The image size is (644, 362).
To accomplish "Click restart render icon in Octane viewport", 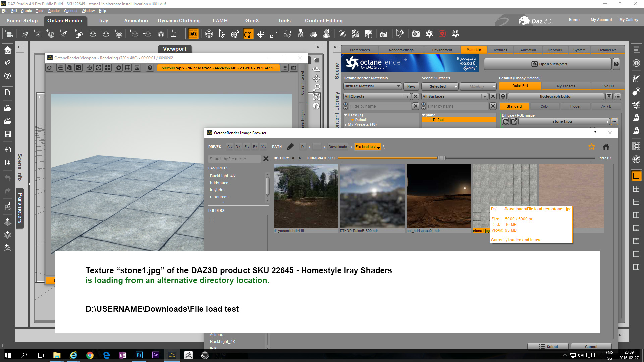I will 49,68.
